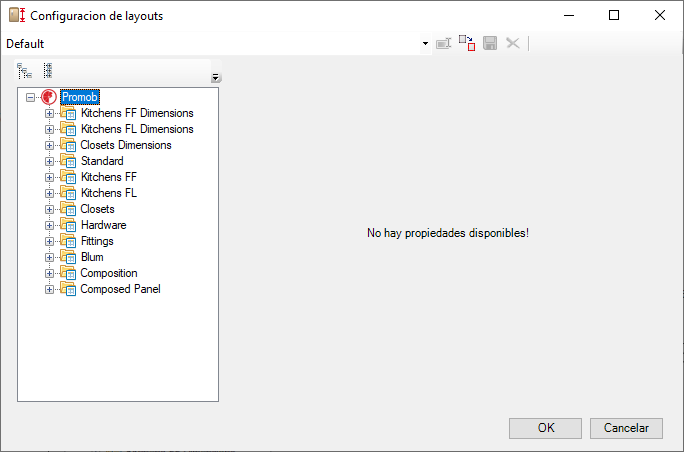
Task: Select the Closets tree label
Action: 97,209
